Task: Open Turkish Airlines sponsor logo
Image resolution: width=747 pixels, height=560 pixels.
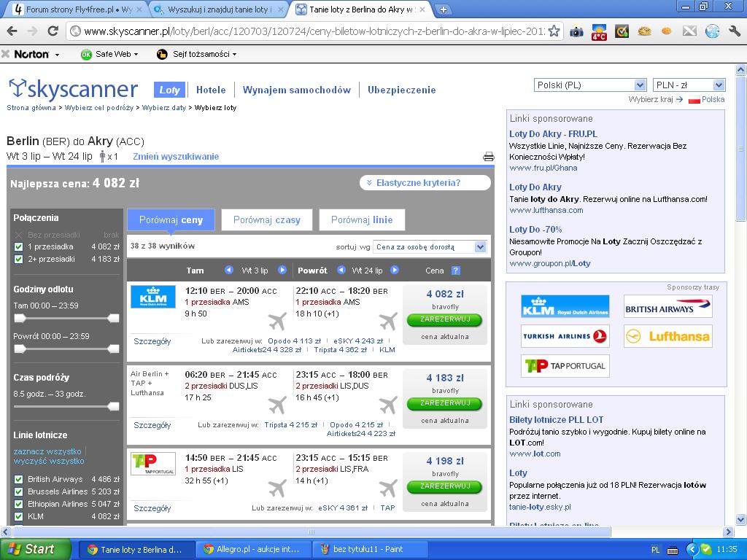Action: pyautogui.click(x=565, y=336)
